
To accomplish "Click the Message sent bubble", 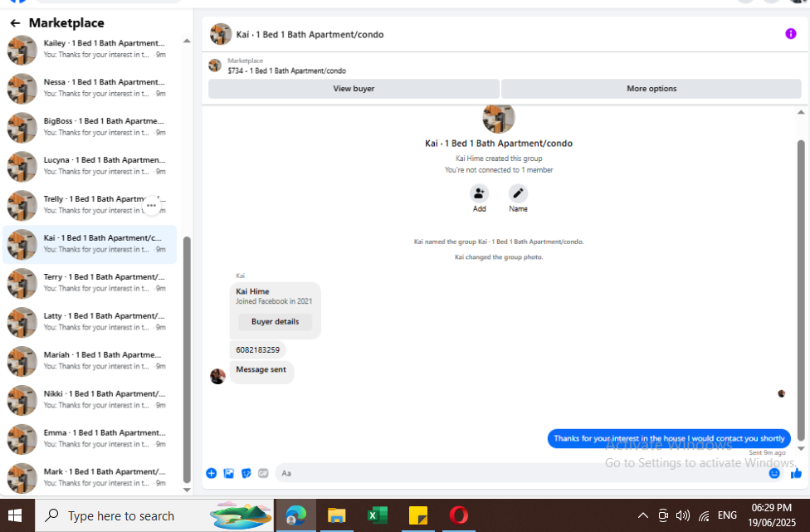I will (261, 371).
